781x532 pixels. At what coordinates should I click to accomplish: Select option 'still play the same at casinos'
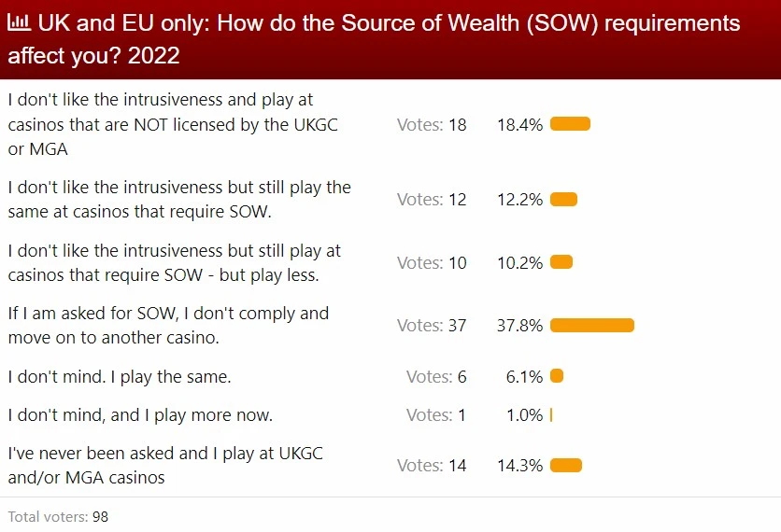[179, 200]
